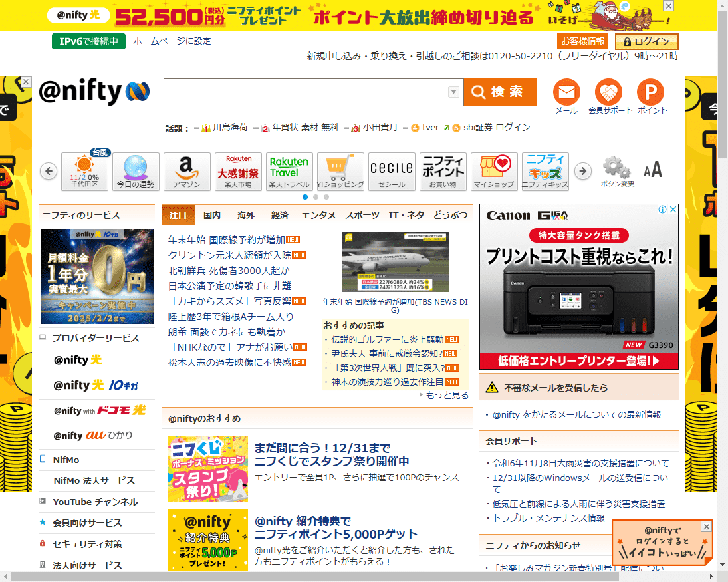
Task: Open headline クリントン元米大統領が入院
Action: (229, 255)
